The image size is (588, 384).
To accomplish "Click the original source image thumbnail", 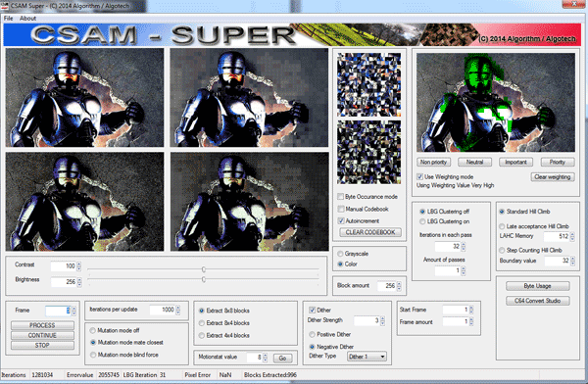I will (84, 97).
